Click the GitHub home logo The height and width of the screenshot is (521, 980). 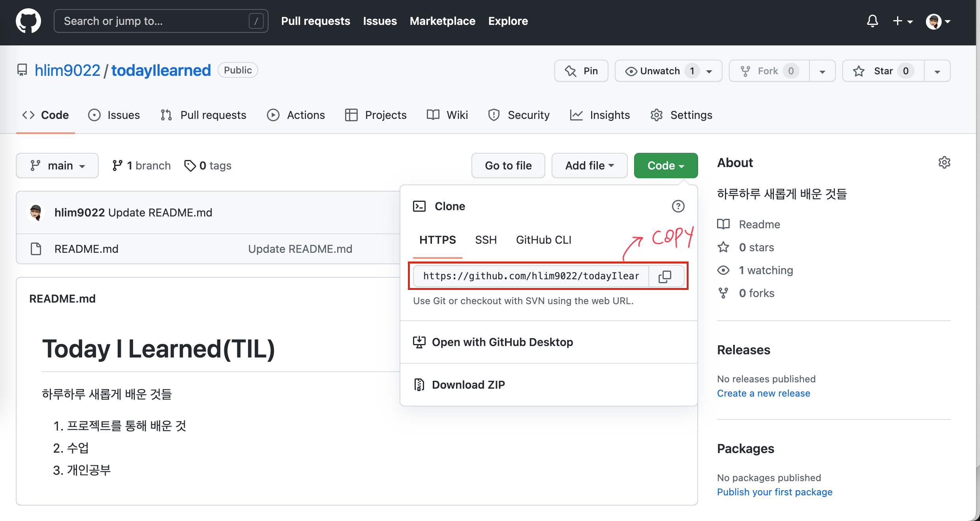tap(28, 21)
